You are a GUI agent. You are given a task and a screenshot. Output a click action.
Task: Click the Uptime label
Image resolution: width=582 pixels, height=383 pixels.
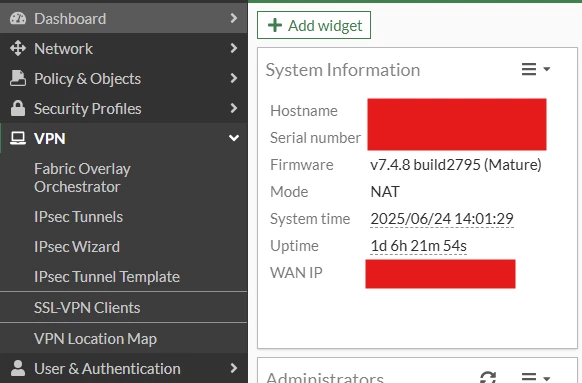[x=294, y=246]
